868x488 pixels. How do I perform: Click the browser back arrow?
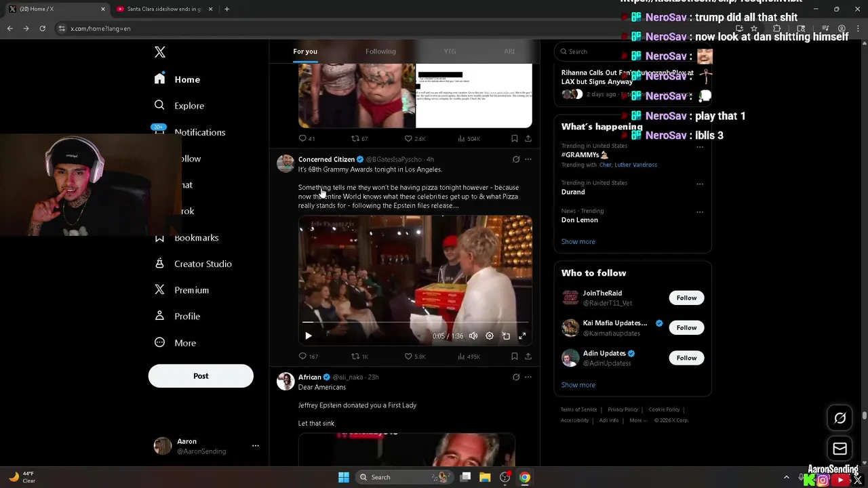click(x=9, y=28)
